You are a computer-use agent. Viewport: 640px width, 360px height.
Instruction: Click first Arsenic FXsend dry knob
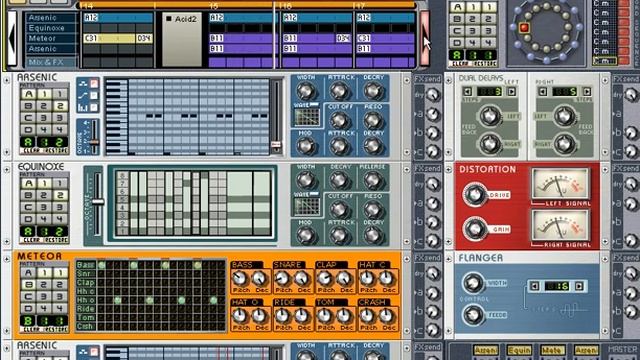(x=433, y=95)
